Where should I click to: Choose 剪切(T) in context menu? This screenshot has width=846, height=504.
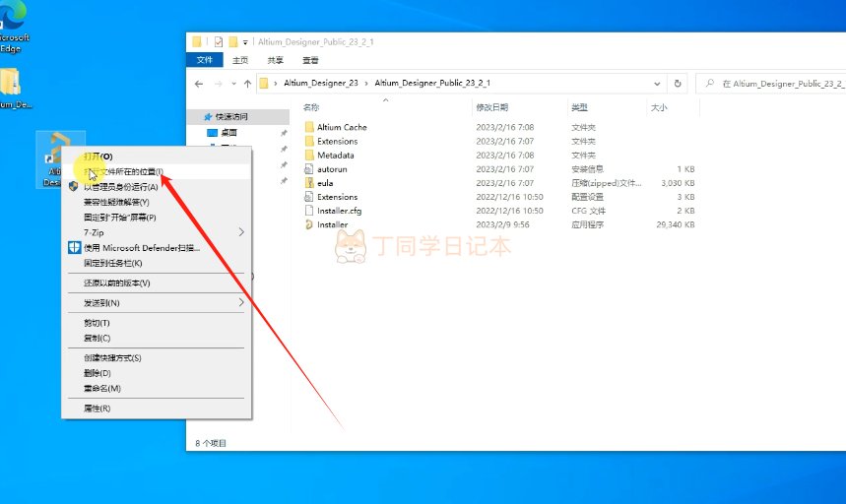[157, 323]
